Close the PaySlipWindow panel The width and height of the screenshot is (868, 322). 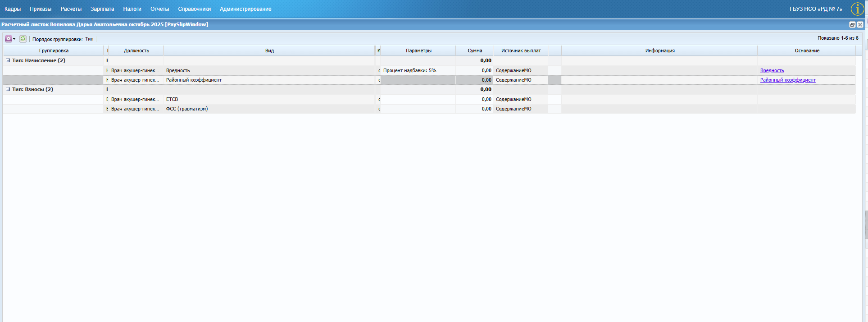860,24
